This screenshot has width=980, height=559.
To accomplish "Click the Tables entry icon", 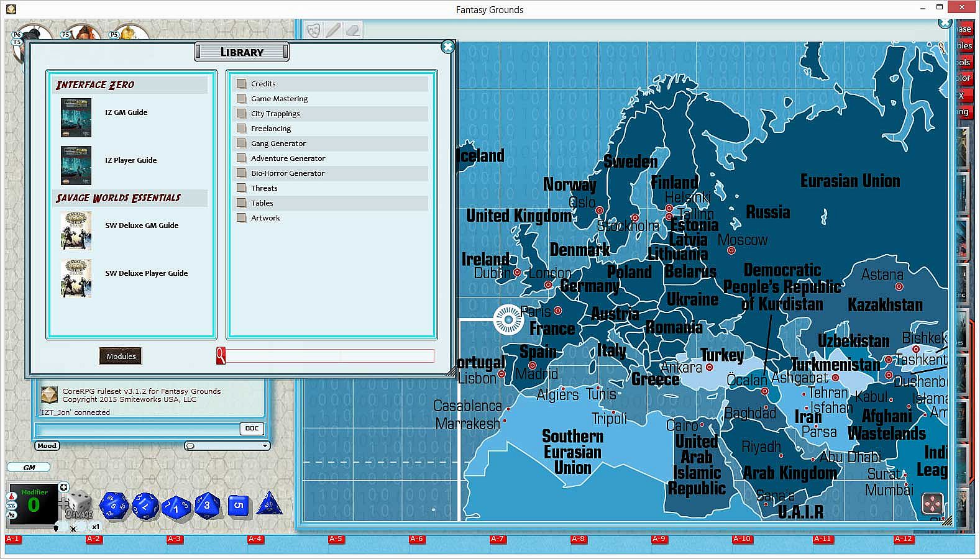I will click(242, 202).
